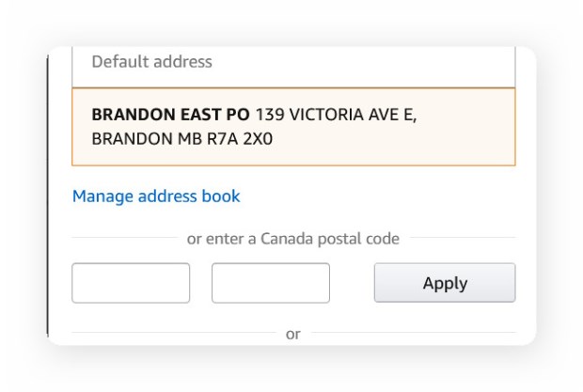Go to address book management
This screenshot has height=392, width=583.
(x=156, y=196)
